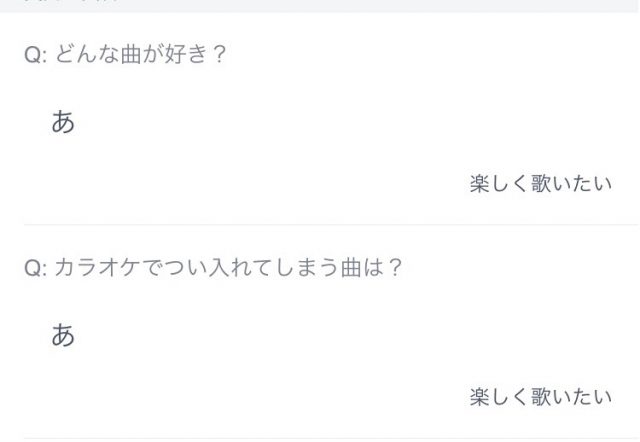
Task: Tap 楽しく歌いたい below the karaoke answer
Action: tap(540, 397)
